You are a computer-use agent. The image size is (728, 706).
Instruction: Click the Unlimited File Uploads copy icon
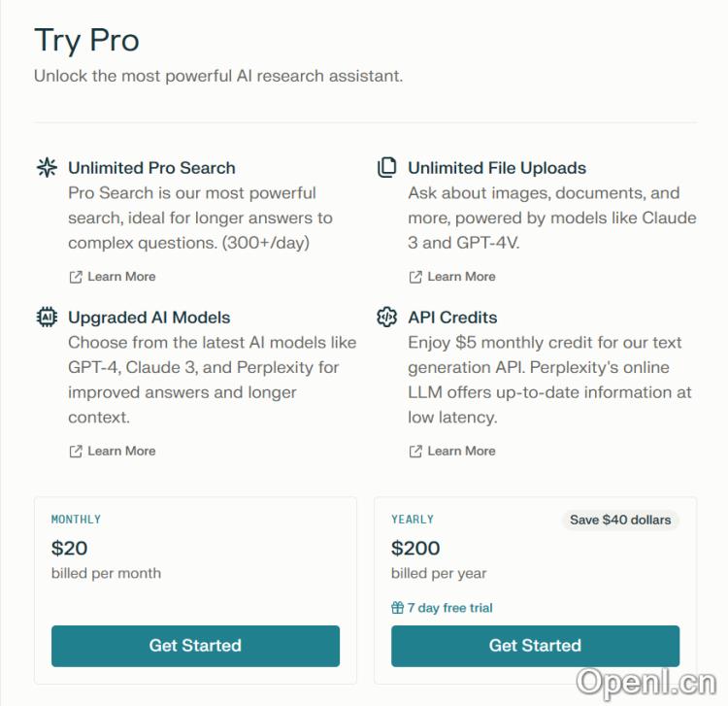coord(386,168)
